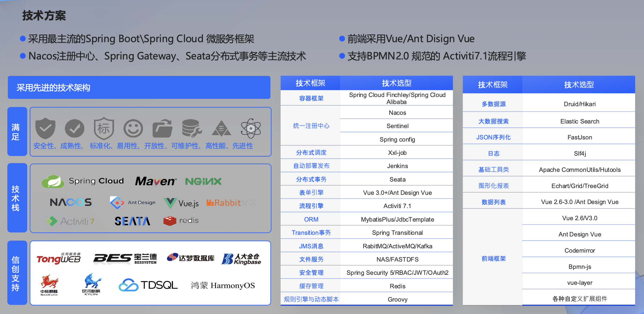The height and width of the screenshot is (314, 644).
Task: Click the Spring Cloud leaf logo
Action: [x=53, y=181]
